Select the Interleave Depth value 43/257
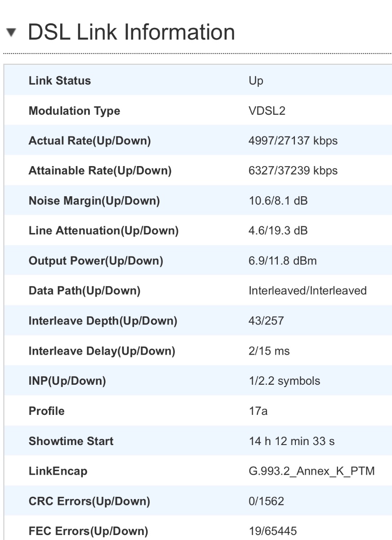This screenshot has height=540, width=392. click(x=266, y=321)
